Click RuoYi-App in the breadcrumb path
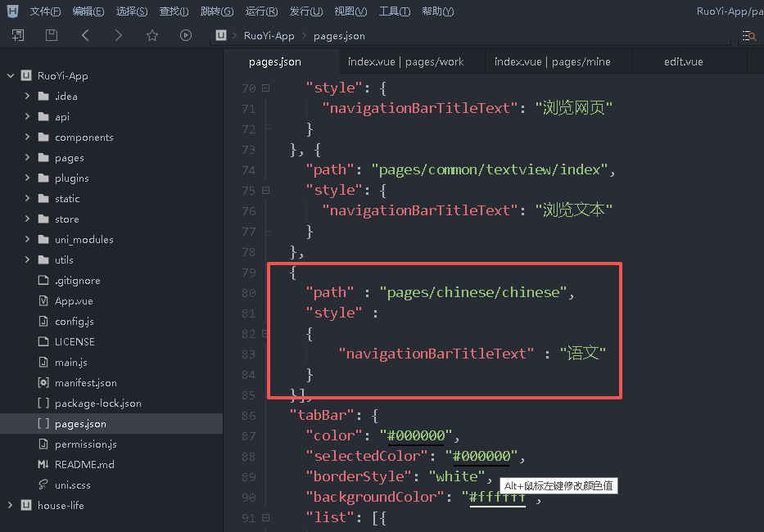764x532 pixels. (269, 36)
